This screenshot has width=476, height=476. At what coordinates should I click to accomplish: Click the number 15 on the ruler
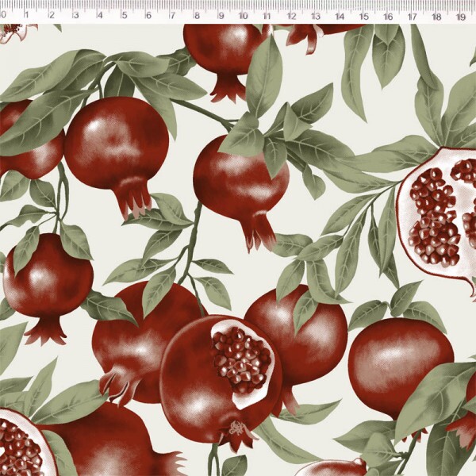tap(363, 15)
